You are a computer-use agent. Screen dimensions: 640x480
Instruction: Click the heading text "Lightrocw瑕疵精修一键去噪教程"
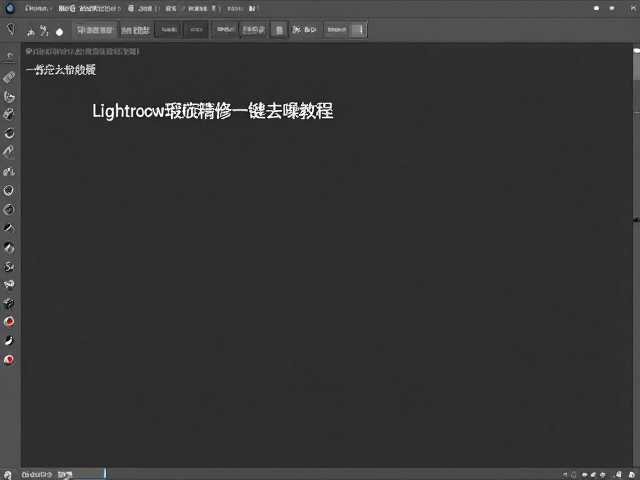coord(213,111)
